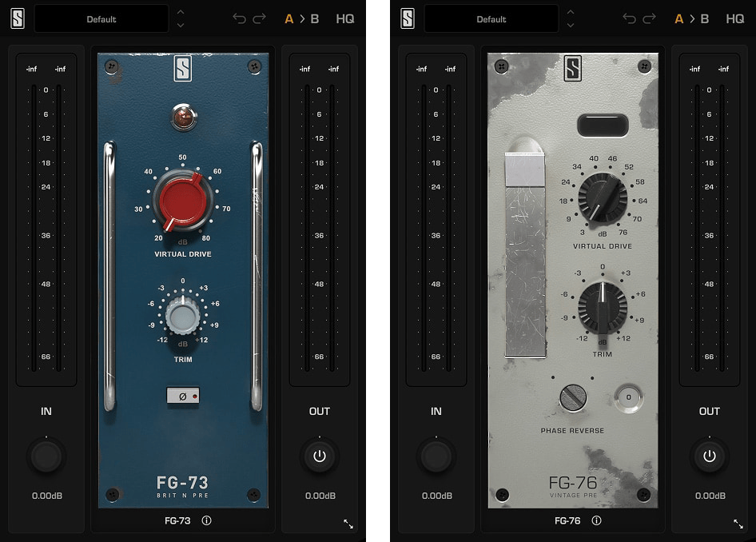Toggle phase invert switch on FG-73
756x542 pixels.
[x=183, y=396]
